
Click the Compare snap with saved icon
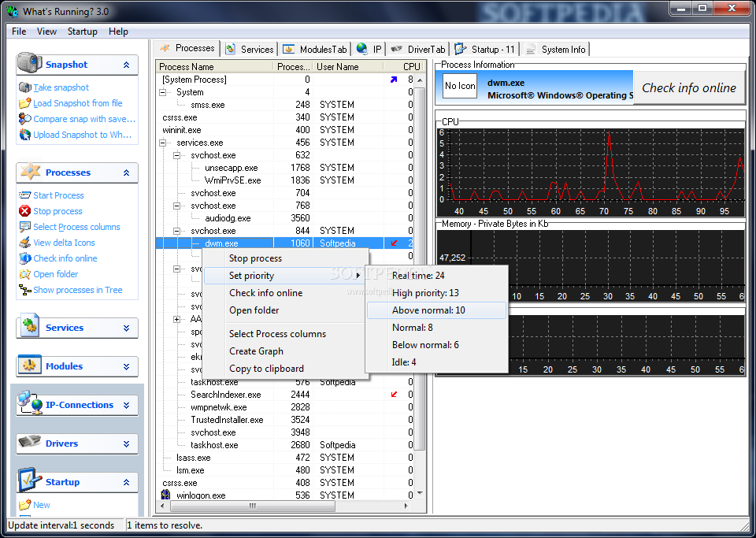(x=24, y=119)
